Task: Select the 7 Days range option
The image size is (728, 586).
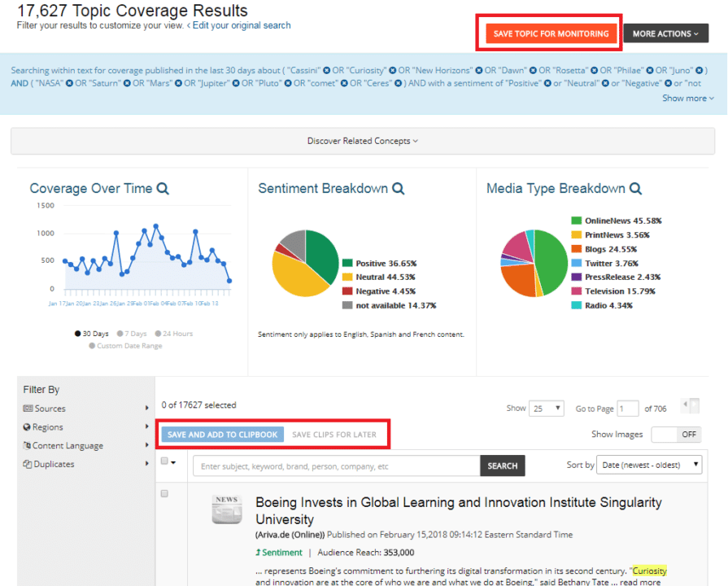Action: 132,334
